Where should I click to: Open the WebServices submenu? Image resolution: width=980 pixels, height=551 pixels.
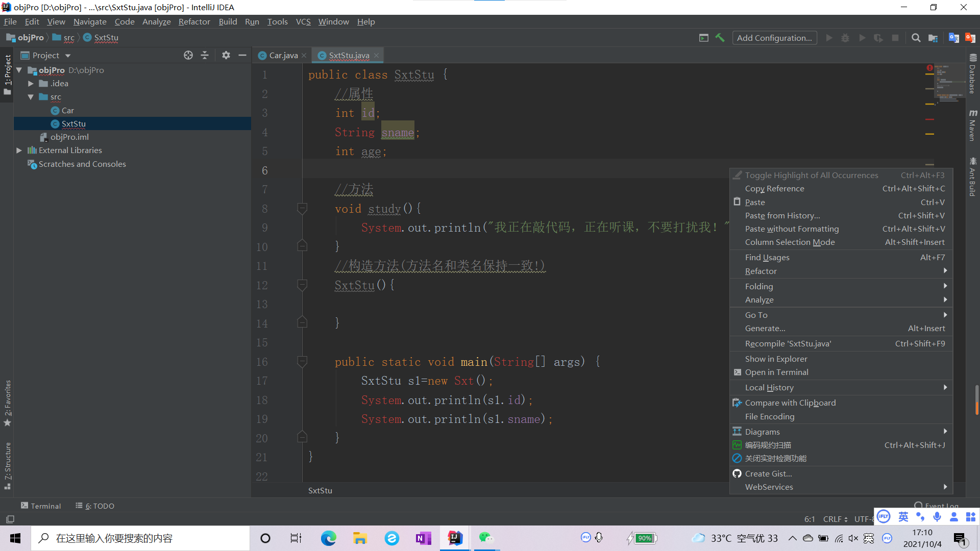click(841, 487)
